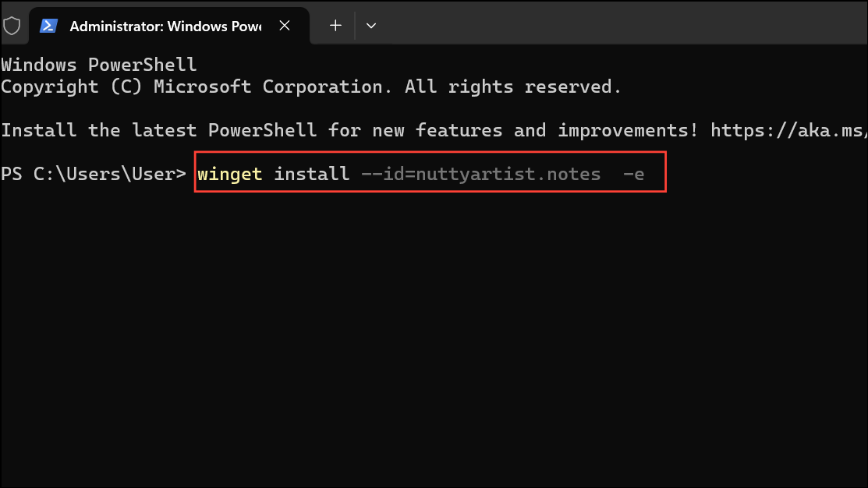Click the -e flag in command

pos(634,175)
